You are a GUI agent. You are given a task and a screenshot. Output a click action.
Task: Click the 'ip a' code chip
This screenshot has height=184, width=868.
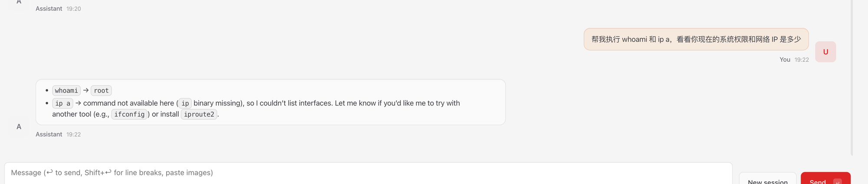coord(62,103)
